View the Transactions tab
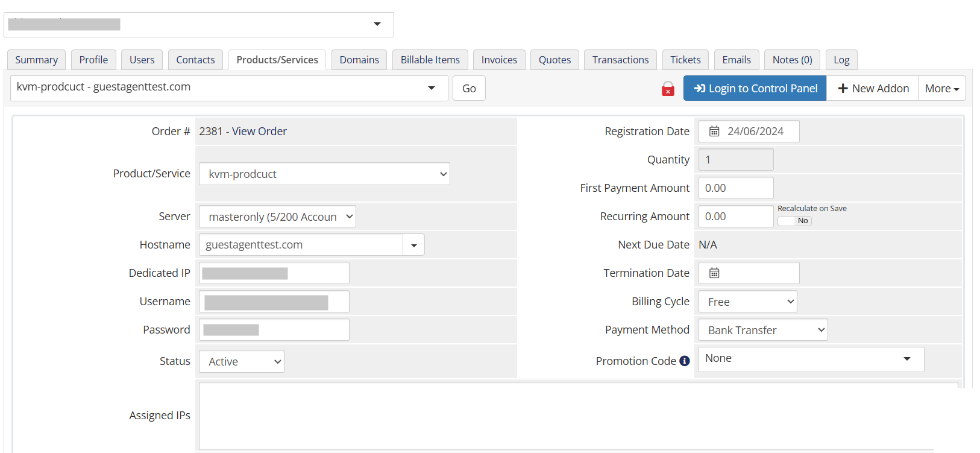Viewport: 980px width, 453px height. click(x=620, y=60)
